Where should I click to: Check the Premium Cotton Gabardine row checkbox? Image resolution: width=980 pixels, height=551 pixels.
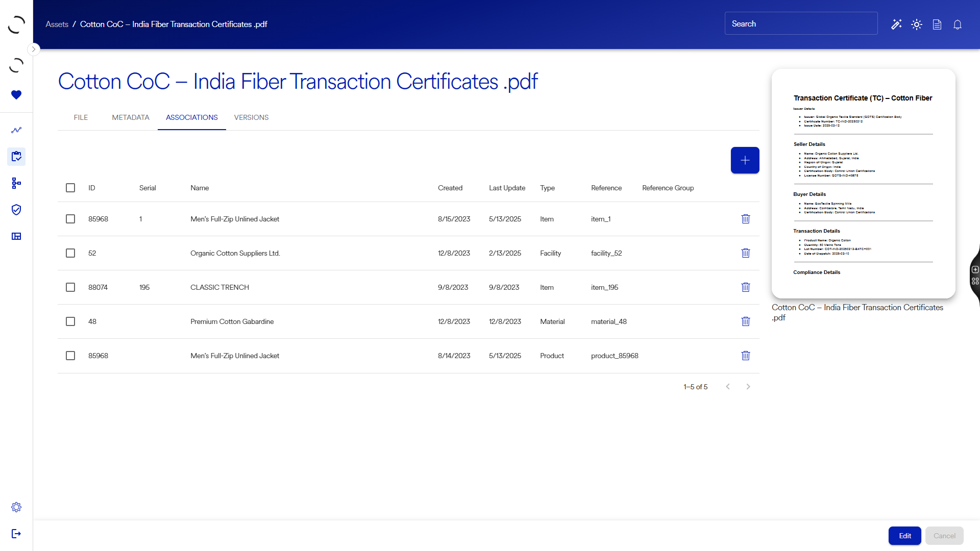tap(70, 321)
